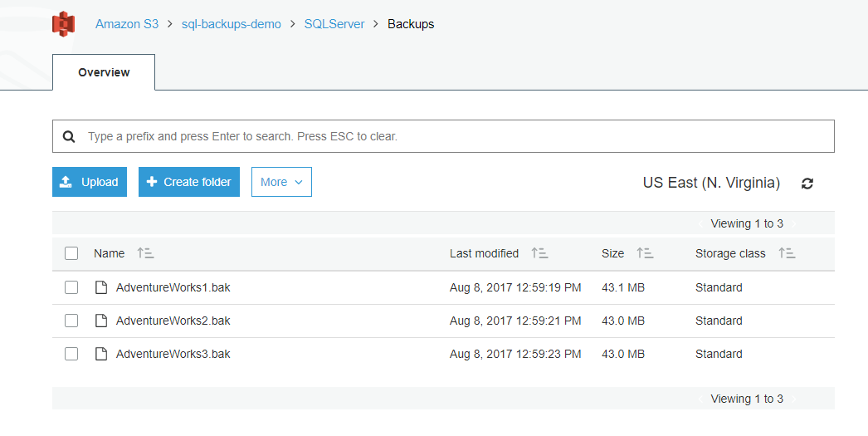Click file icon for AdventureWorks1.bak

(100, 287)
